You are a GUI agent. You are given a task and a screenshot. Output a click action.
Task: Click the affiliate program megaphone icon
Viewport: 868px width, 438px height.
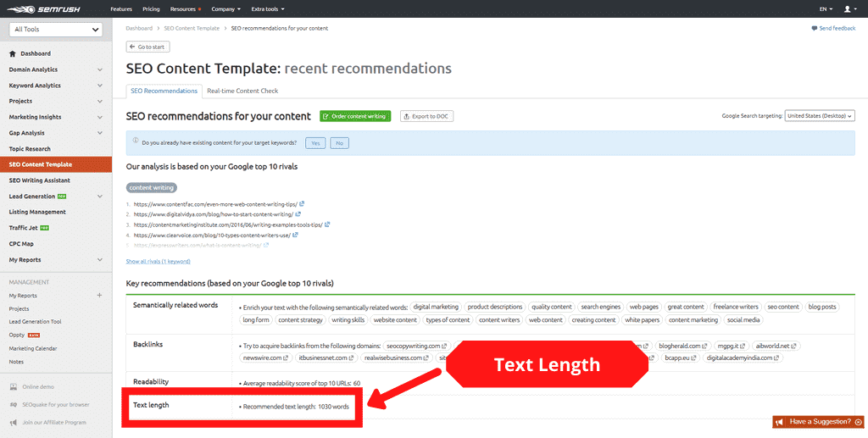[x=14, y=423]
